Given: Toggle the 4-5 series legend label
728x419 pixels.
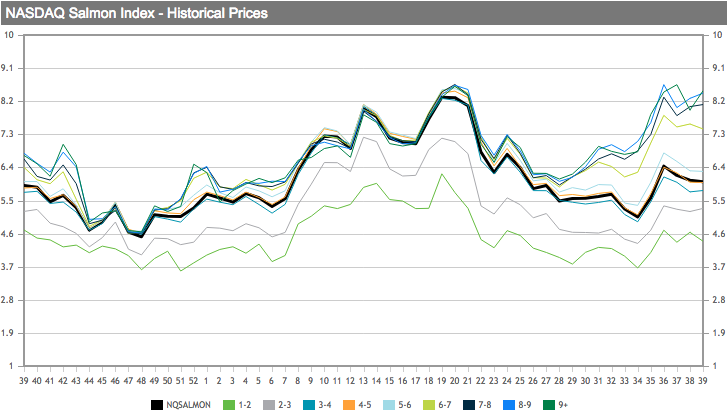Looking at the screenshot, I should pyautogui.click(x=364, y=405).
